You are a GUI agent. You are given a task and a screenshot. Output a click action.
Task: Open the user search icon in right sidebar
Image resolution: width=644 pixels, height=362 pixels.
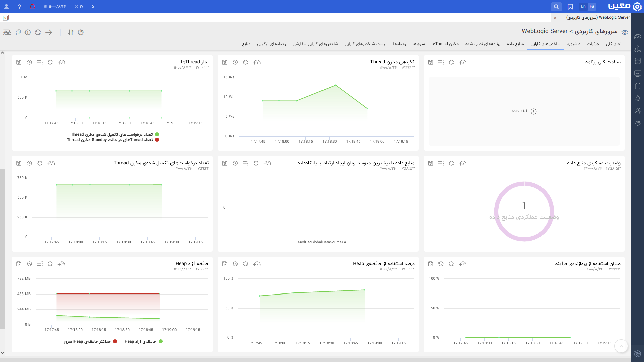tap(638, 111)
